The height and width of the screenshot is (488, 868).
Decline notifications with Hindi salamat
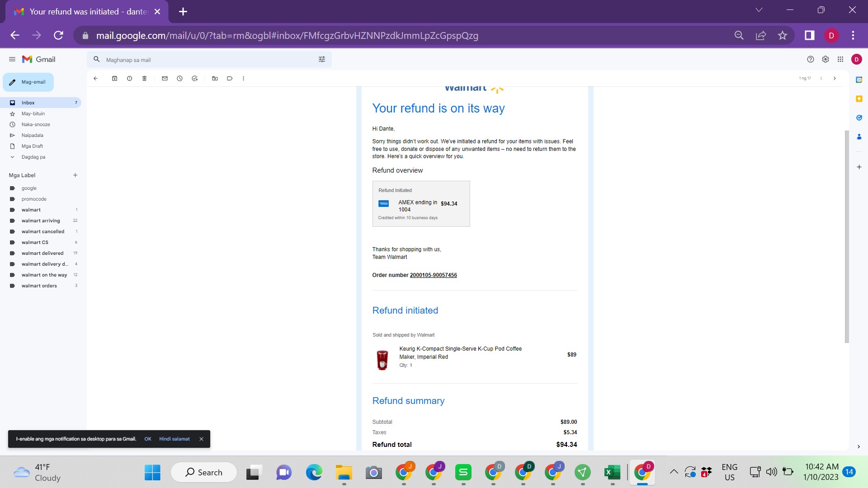[175, 439]
